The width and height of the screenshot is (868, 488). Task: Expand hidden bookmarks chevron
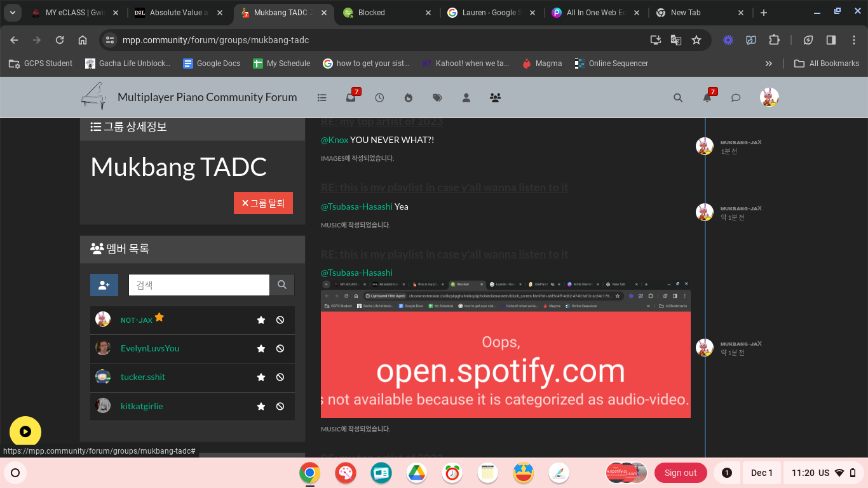coord(769,64)
